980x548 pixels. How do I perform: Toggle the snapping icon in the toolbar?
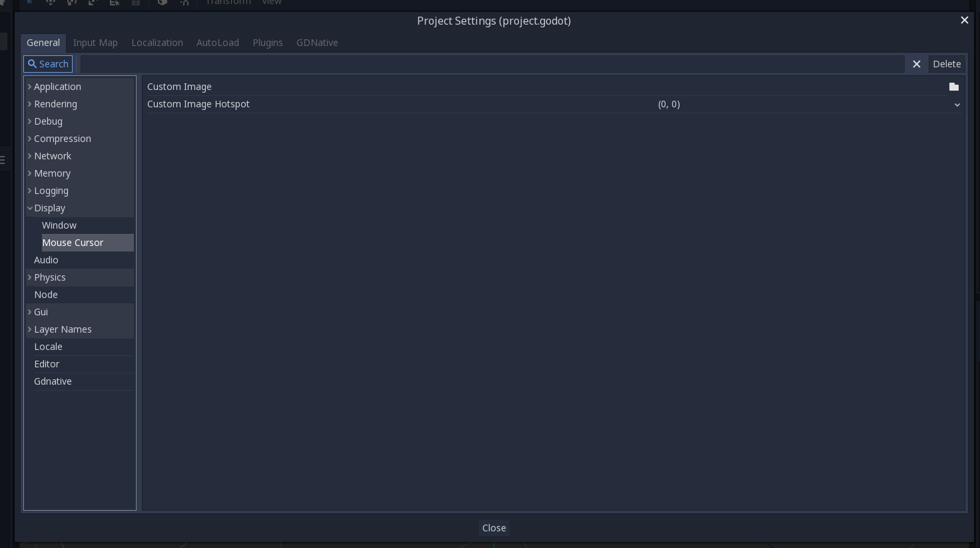tap(185, 3)
